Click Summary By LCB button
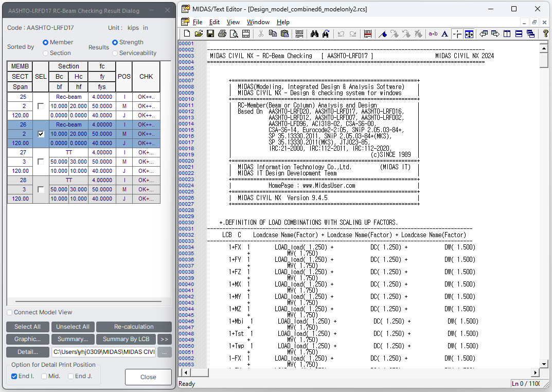Image resolution: width=552 pixels, height=392 pixels. click(126, 339)
